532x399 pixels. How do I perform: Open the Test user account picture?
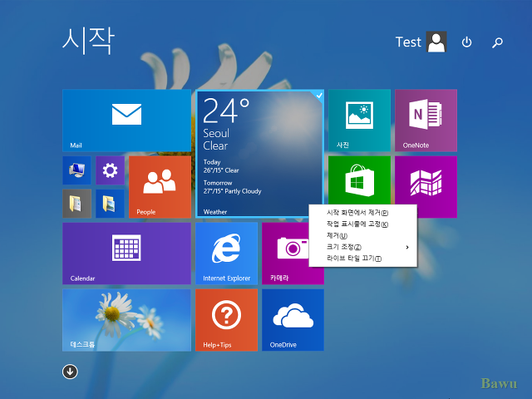click(x=436, y=42)
